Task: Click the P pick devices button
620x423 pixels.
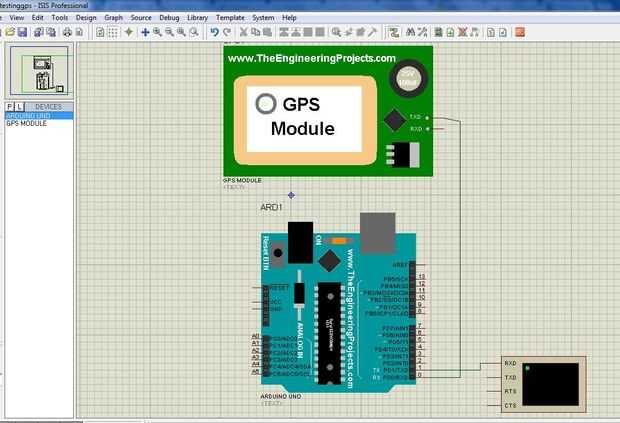Action: pyautogui.click(x=10, y=107)
